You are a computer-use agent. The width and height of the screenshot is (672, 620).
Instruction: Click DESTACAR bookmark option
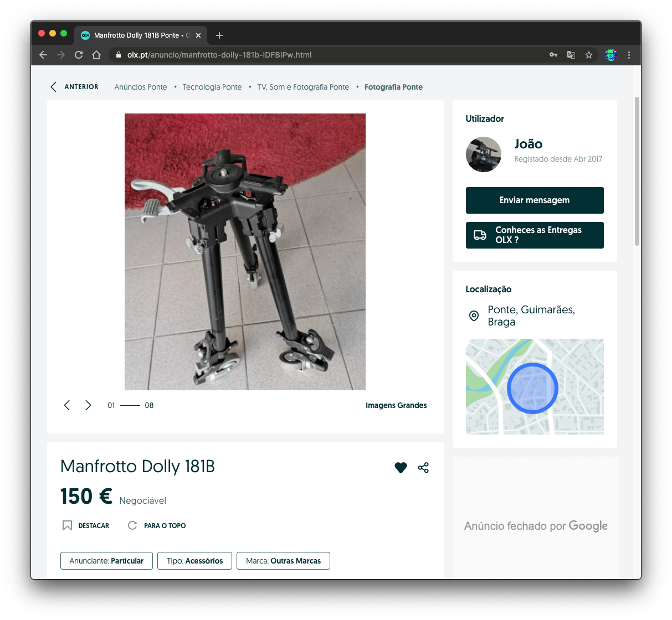click(86, 525)
